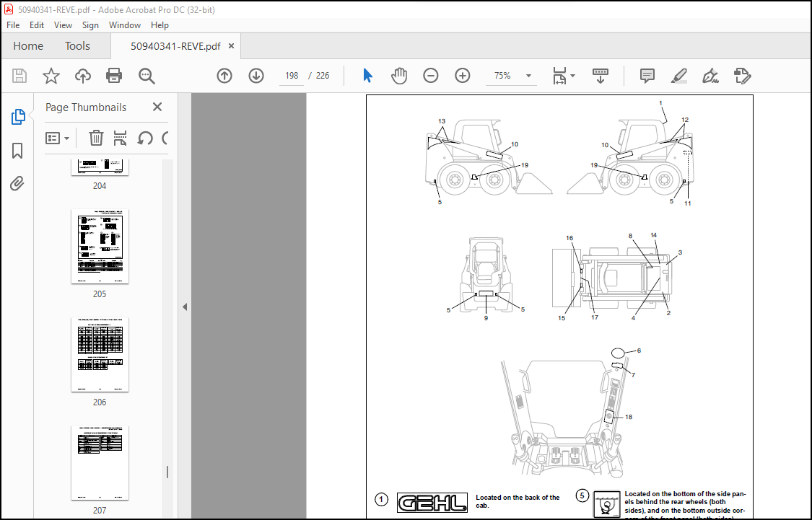Click the thumbnails panel scrollbar handle
This screenshot has width=812, height=520.
(167, 472)
